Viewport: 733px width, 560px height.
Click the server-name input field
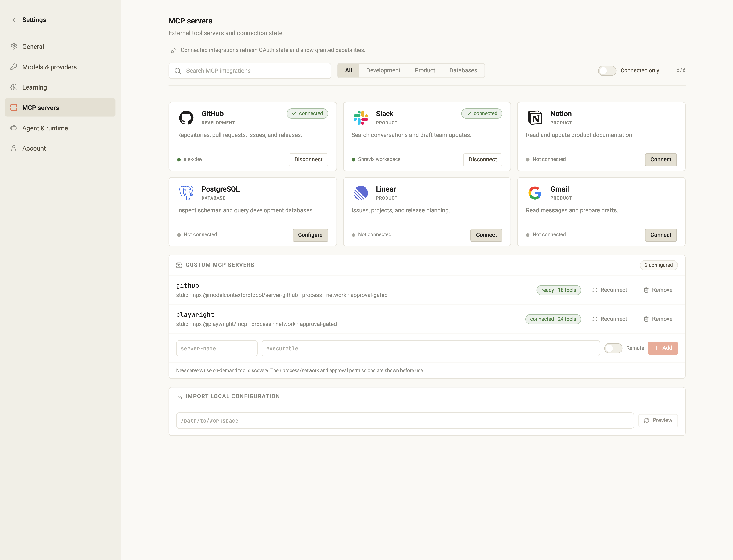(217, 348)
